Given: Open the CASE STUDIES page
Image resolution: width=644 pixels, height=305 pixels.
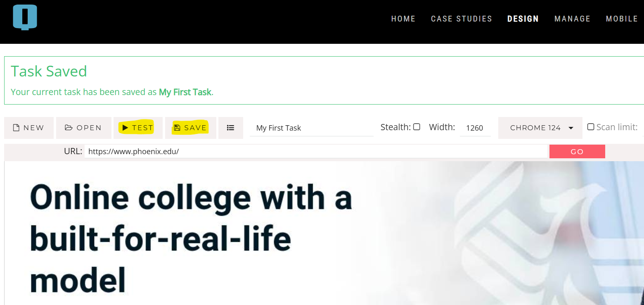Looking at the screenshot, I should pyautogui.click(x=461, y=19).
